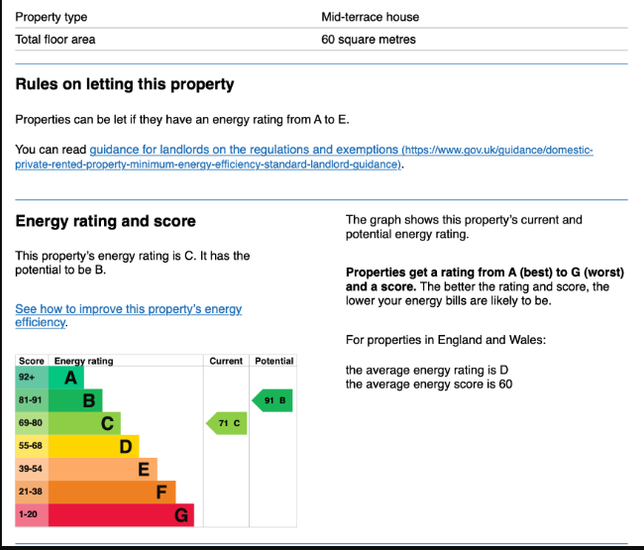Viewport: 644px width, 550px height.
Task: Select the dark green A rating bar
Action: point(67,378)
